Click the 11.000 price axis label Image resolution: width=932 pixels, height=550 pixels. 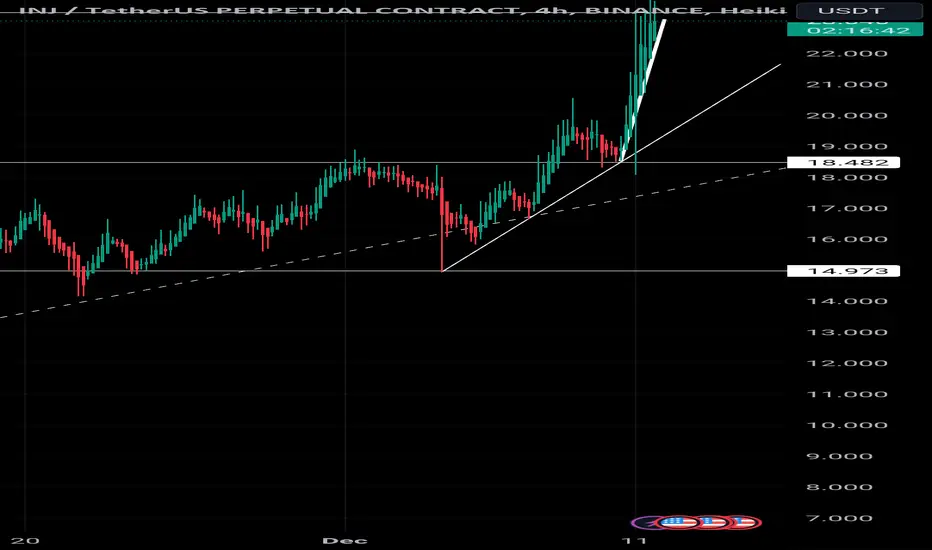pos(846,394)
